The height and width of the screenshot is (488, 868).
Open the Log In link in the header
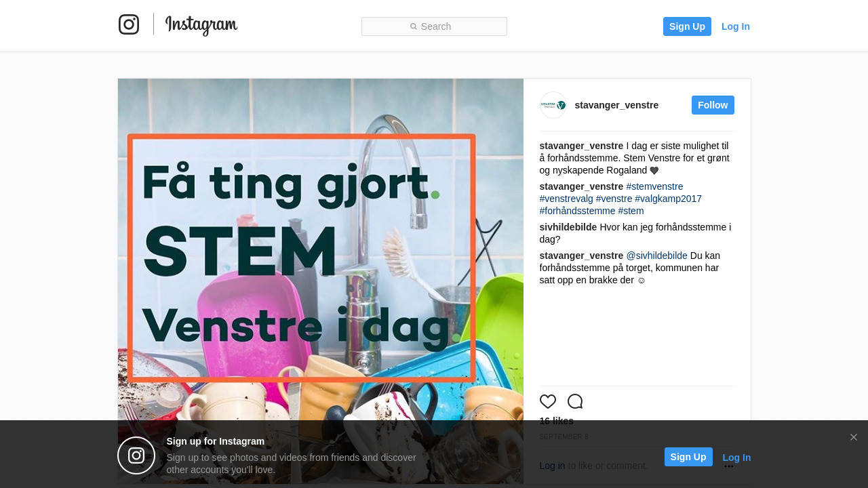[x=736, y=26]
